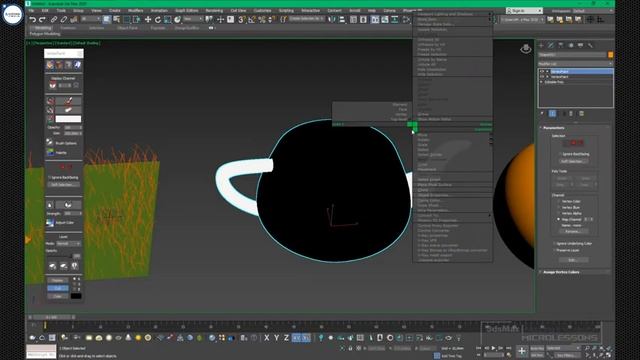
Task: Activate the Select Object tool
Action: 107,20
